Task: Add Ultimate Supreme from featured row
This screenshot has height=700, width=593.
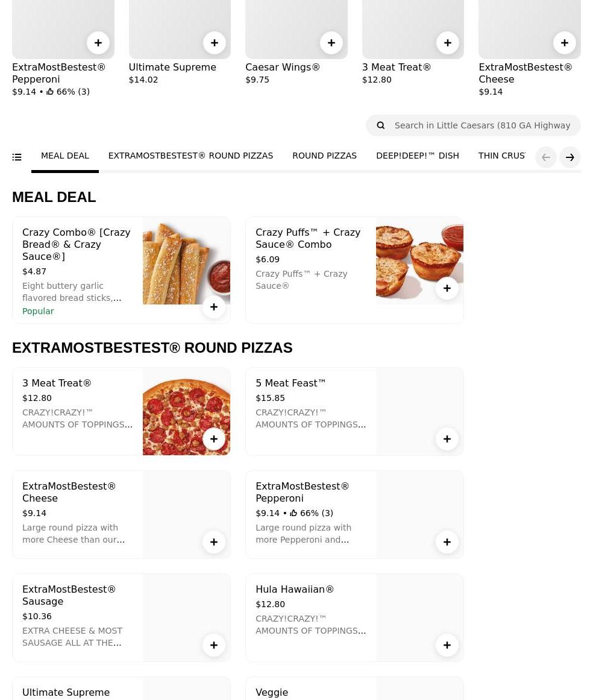Action: [215, 43]
